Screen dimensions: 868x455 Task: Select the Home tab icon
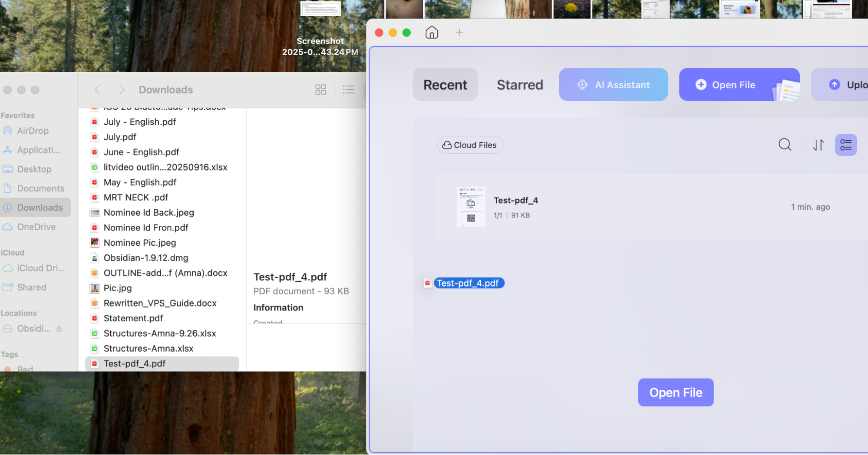click(x=432, y=32)
